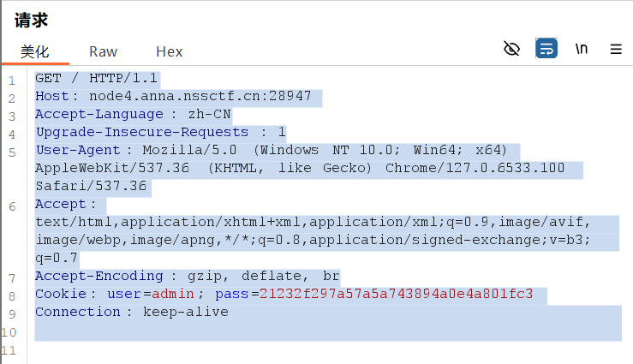Click the pass cookie hash value
Image resolution: width=633 pixels, height=364 pixels.
point(396,295)
